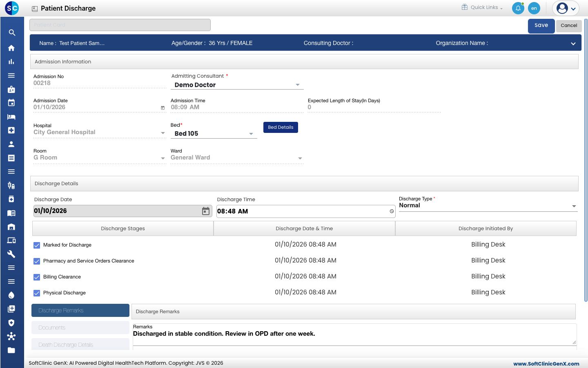This screenshot has height=368, width=588.
Task: Open the Discharge Type dropdown
Action: coord(488,206)
